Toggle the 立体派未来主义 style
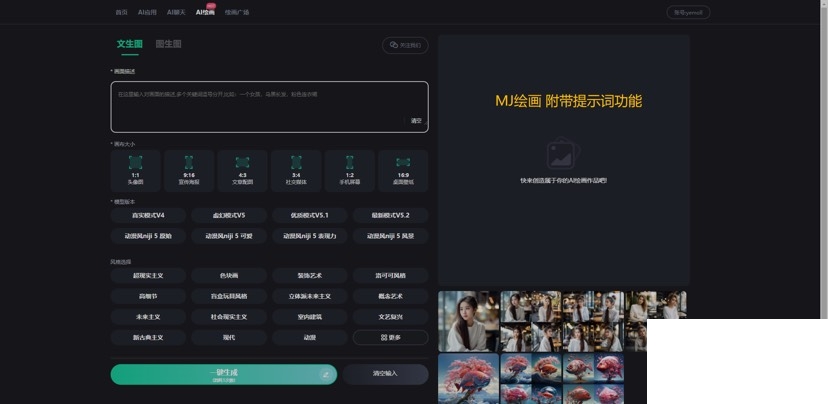The width and height of the screenshot is (828, 404). click(310, 296)
